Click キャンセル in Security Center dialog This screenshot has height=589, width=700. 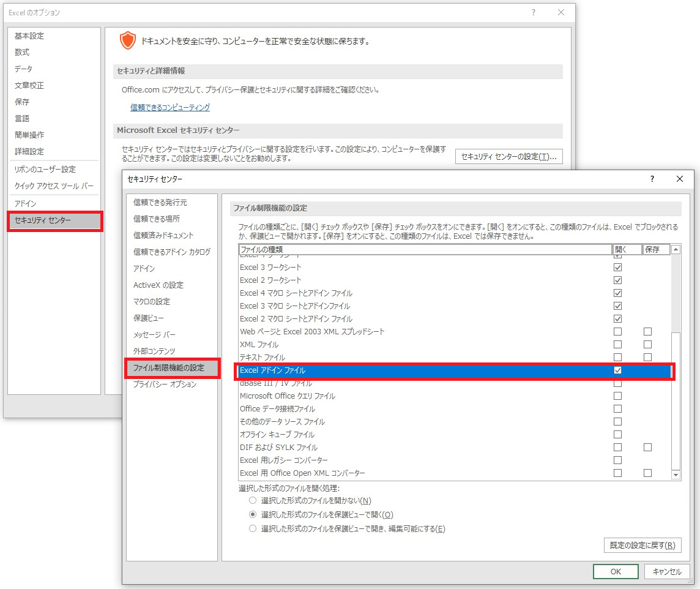pos(667,572)
